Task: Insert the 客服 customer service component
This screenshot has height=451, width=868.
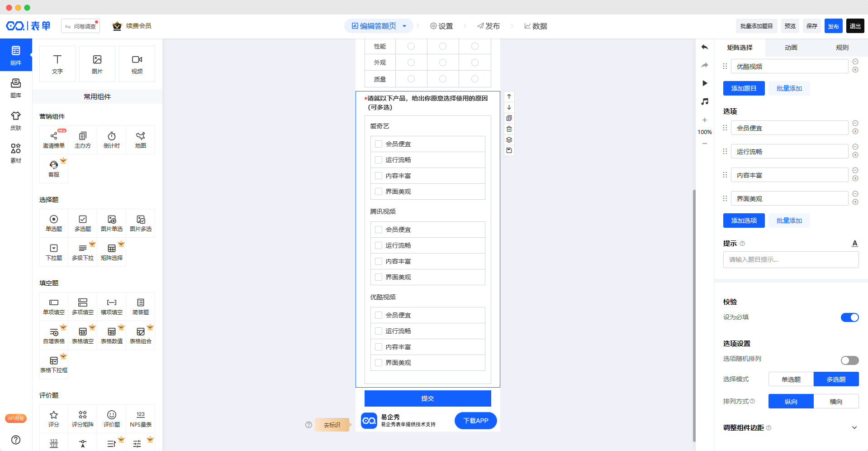Action: 54,169
